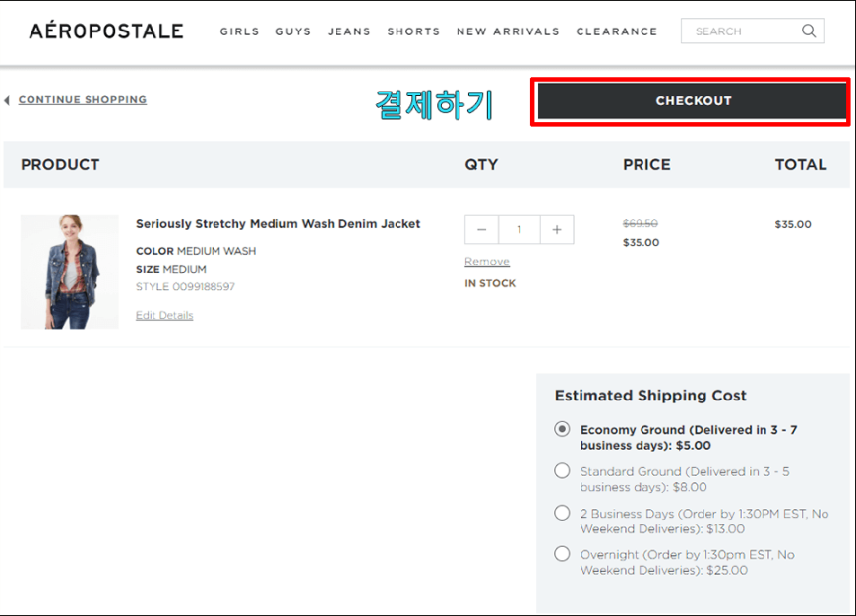Click the SIZE MEDIUM text
The width and height of the screenshot is (856, 616).
pos(171,270)
